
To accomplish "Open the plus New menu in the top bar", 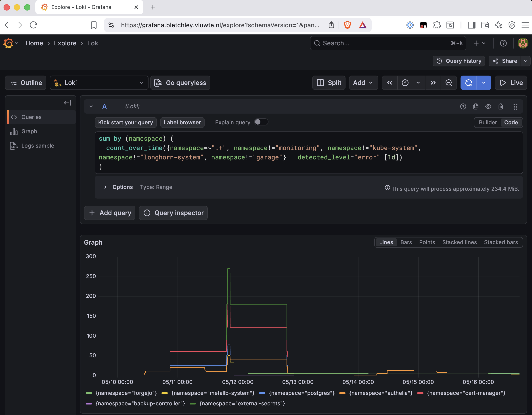I will click(479, 43).
